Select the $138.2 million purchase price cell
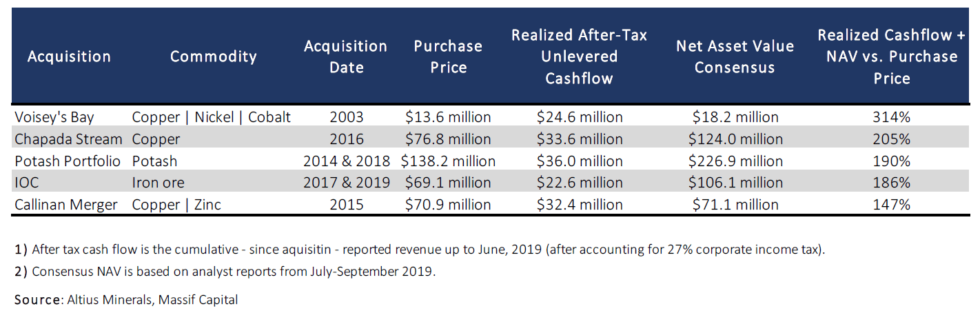980x313 pixels. [x=448, y=161]
